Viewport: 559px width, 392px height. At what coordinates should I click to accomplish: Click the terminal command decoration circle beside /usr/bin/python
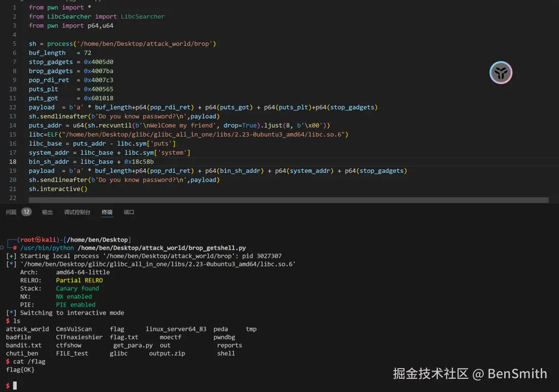tap(2, 248)
